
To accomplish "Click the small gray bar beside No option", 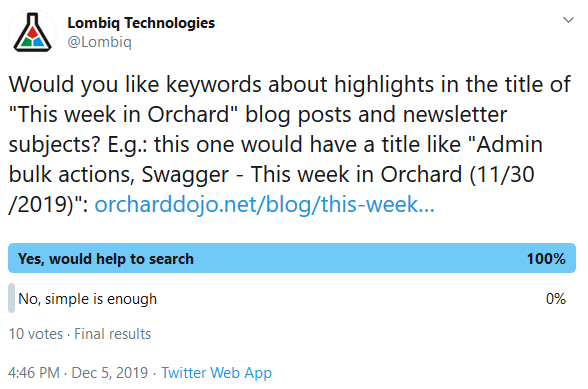I will pos(12,298).
